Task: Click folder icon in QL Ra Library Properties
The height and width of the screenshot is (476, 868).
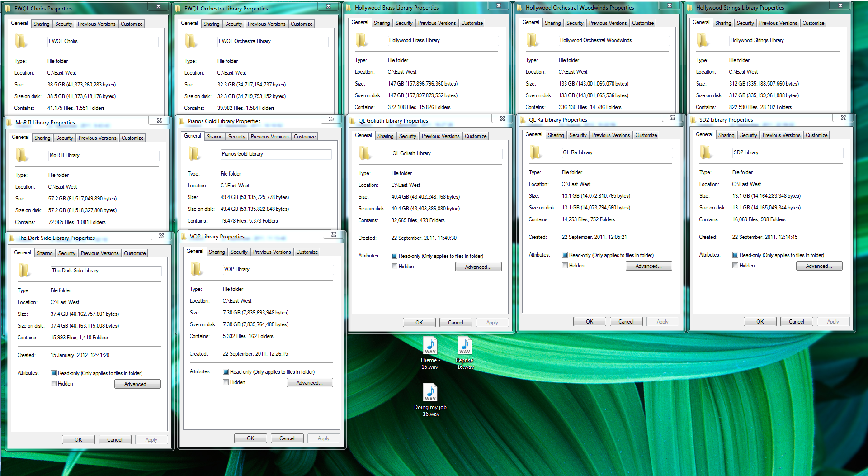Action: [535, 152]
